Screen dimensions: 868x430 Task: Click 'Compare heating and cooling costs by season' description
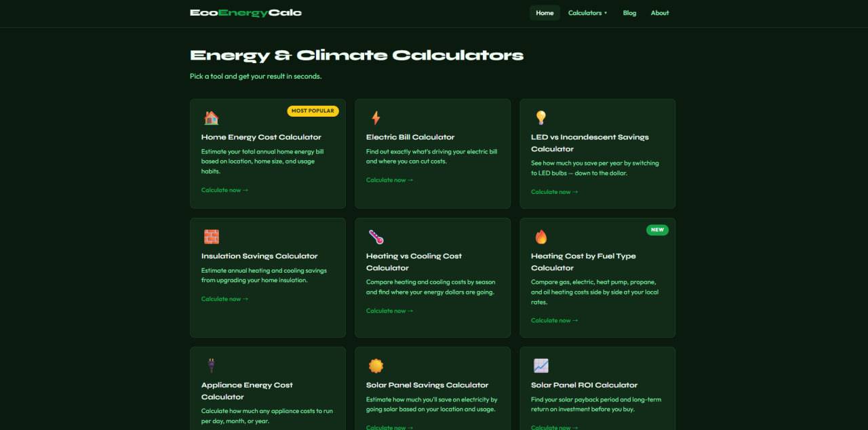[431, 287]
